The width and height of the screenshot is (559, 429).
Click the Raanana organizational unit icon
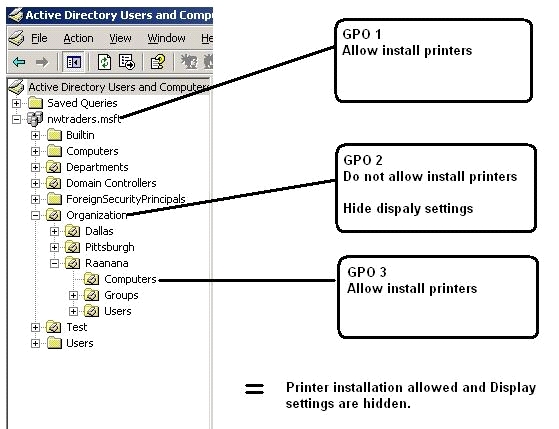point(73,263)
